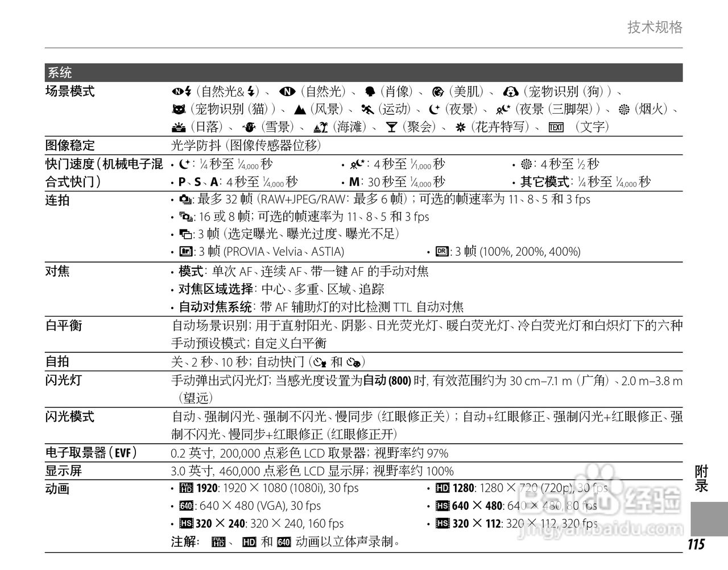Screen dimensions: 728x570
Task: Select the beauty skin (美肌) scene icon
Action: pyautogui.click(x=437, y=91)
